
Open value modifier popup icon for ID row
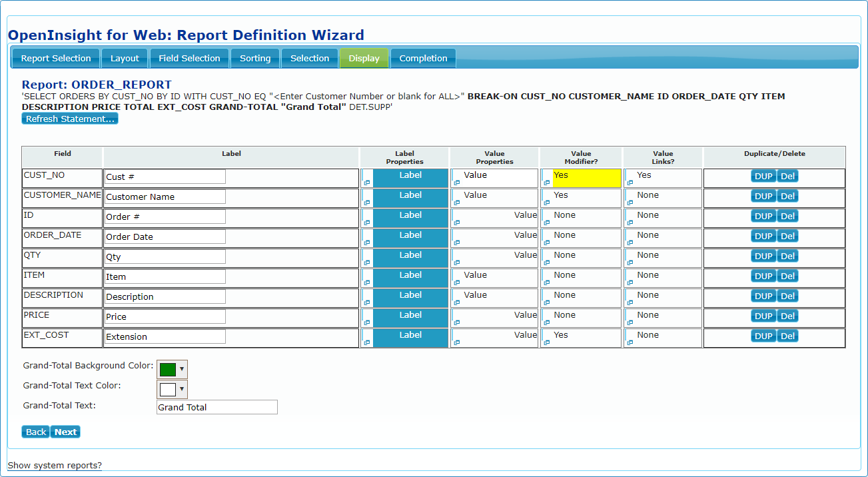547,223
